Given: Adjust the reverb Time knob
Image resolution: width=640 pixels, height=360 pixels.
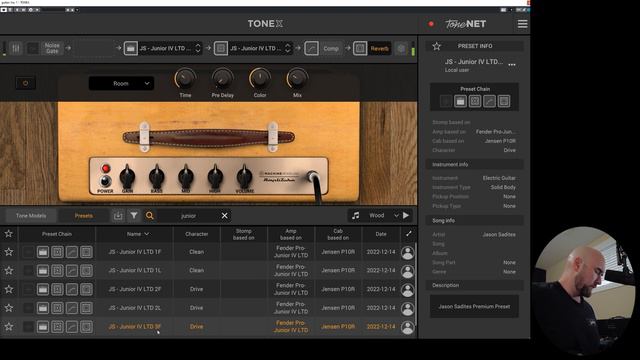Looking at the screenshot, I should [x=185, y=78].
